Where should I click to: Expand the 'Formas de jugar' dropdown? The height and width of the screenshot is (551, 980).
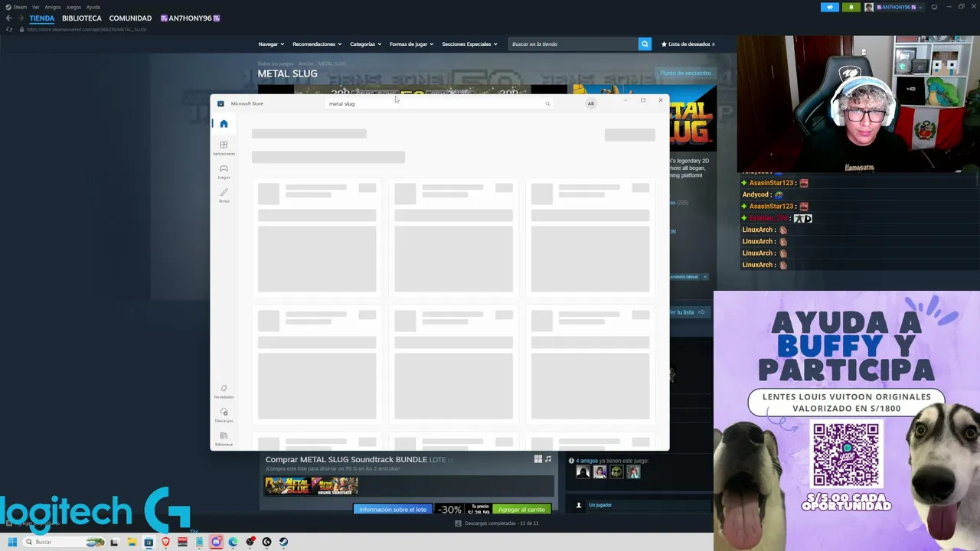412,44
